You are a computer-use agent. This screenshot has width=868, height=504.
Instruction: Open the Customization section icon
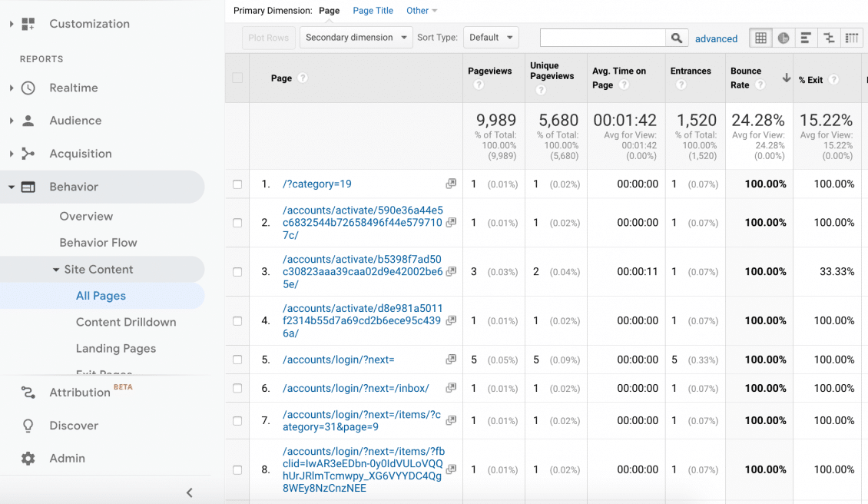[28, 24]
